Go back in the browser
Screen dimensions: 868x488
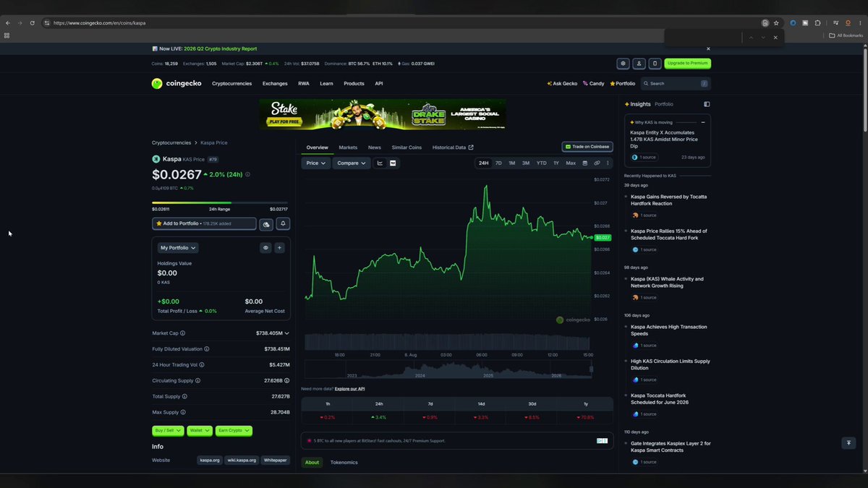coord(8,23)
